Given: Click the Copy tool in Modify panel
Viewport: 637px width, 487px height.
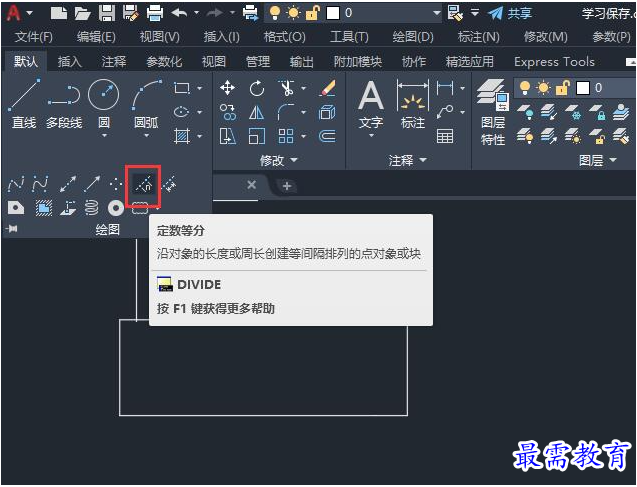Looking at the screenshot, I should [228, 112].
